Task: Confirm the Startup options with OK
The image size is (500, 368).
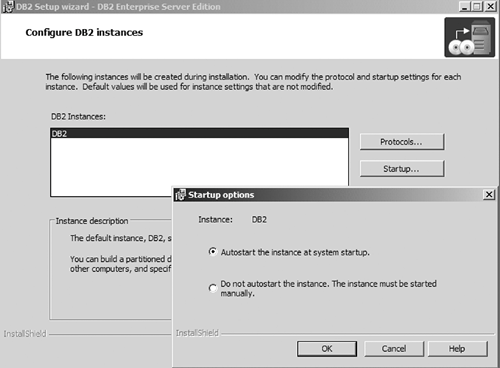Action: (x=327, y=349)
